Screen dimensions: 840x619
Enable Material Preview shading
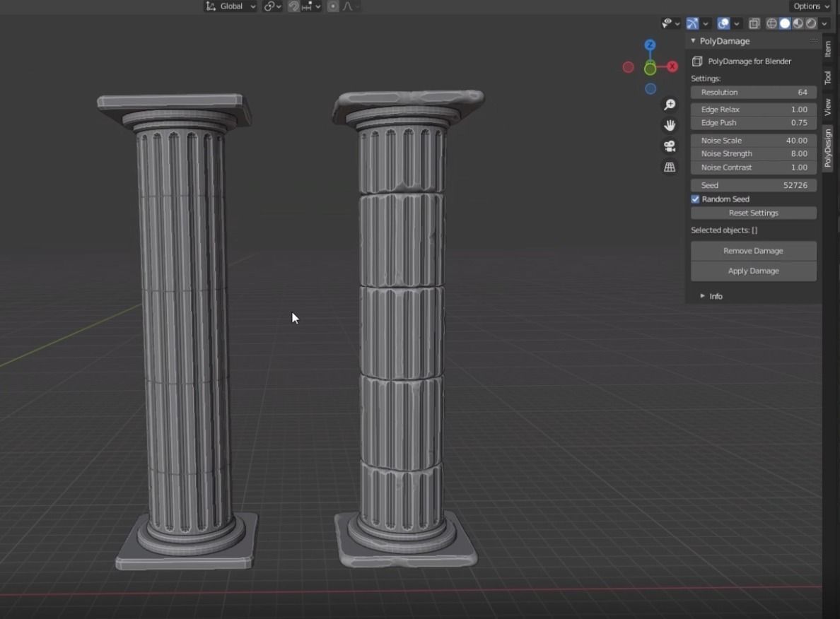pyautogui.click(x=798, y=23)
